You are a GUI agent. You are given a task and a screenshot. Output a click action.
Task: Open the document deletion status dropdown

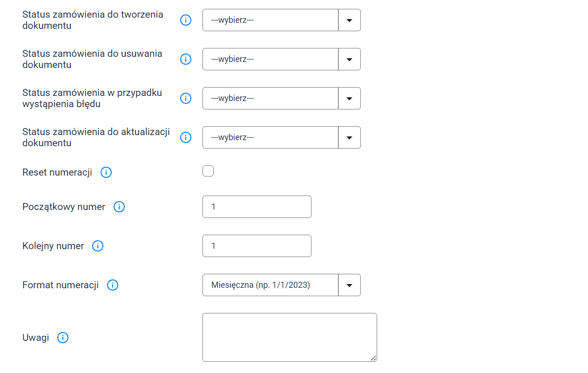pyautogui.click(x=282, y=59)
